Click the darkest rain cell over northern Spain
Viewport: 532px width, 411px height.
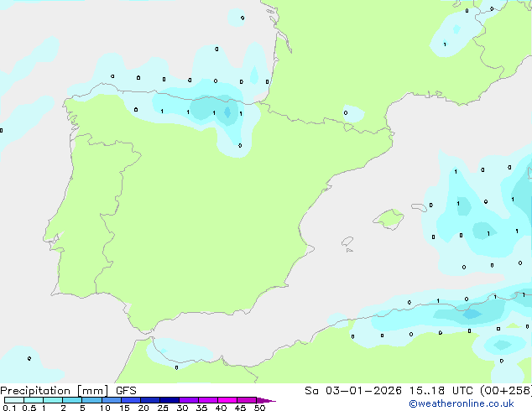[x=227, y=112]
